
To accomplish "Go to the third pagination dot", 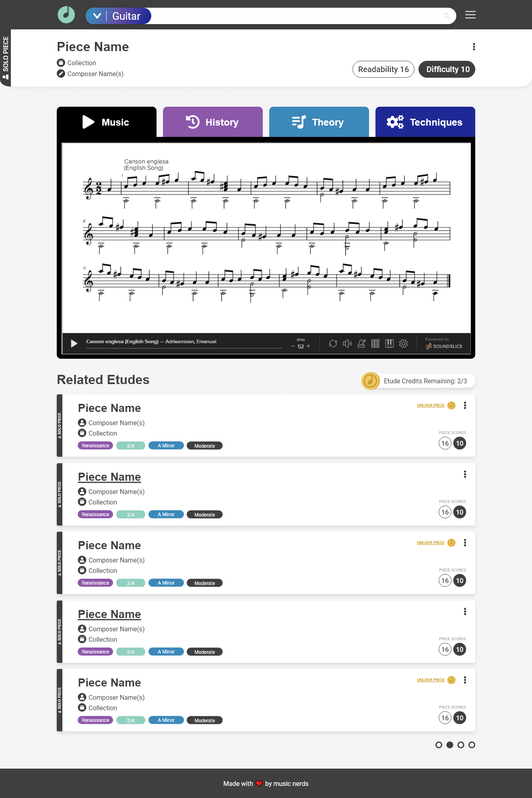I will pos(461,745).
